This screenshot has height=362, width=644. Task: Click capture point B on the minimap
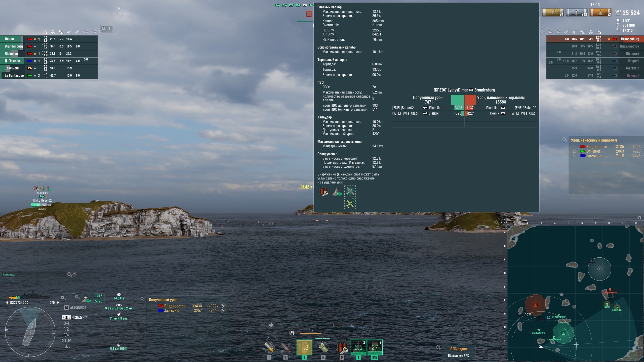(x=563, y=333)
